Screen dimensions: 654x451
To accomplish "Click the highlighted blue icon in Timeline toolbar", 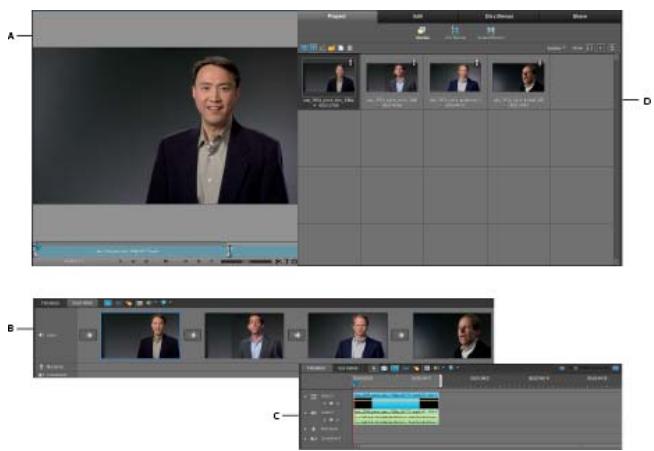I will click(394, 368).
